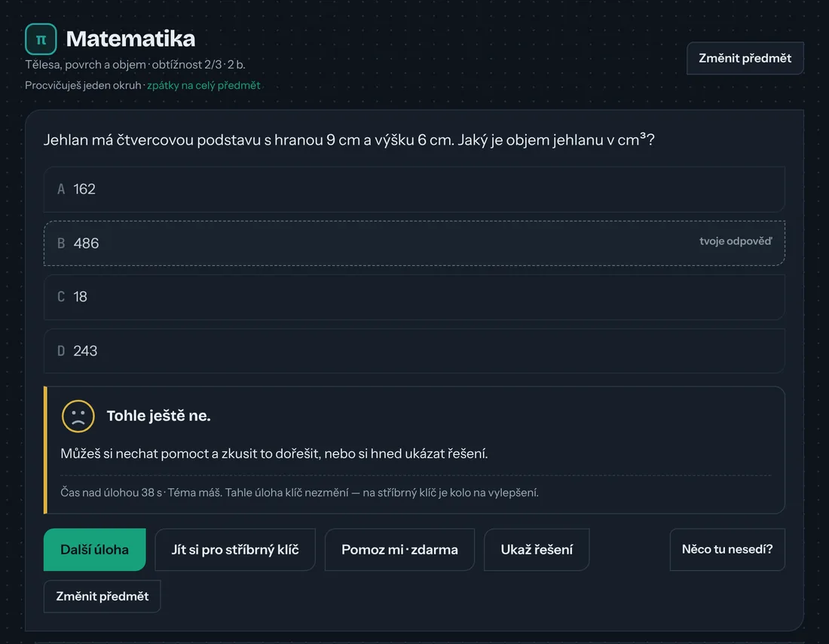The height and width of the screenshot is (644, 829).
Task: Click the sad face feedback icon
Action: pyautogui.click(x=78, y=417)
